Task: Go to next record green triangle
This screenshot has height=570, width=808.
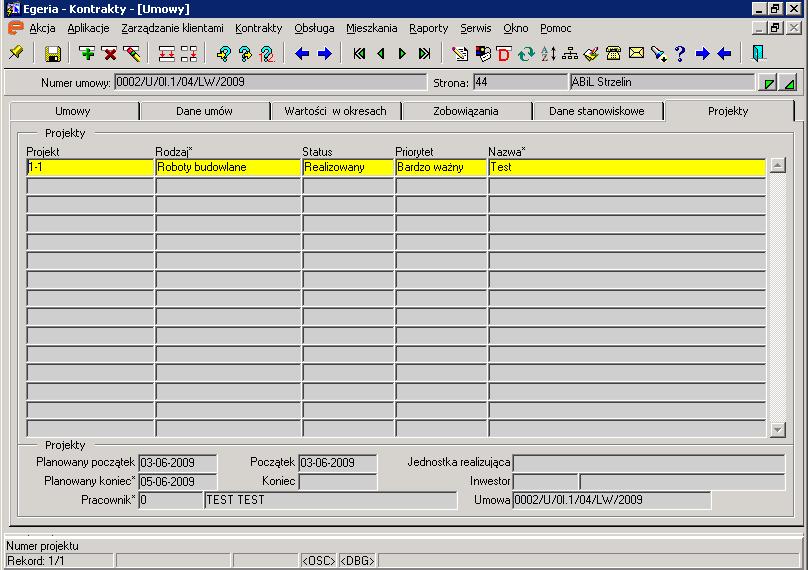Action: coord(402,53)
